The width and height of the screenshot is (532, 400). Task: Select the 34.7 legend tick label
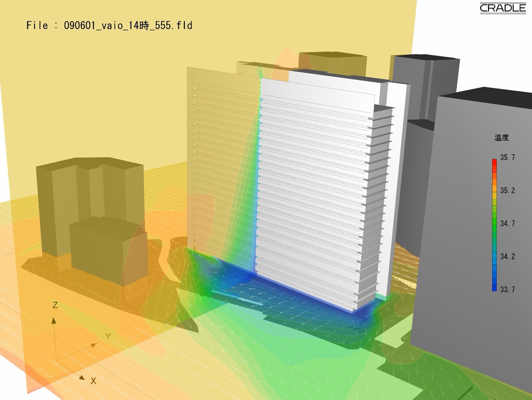pyautogui.click(x=507, y=224)
